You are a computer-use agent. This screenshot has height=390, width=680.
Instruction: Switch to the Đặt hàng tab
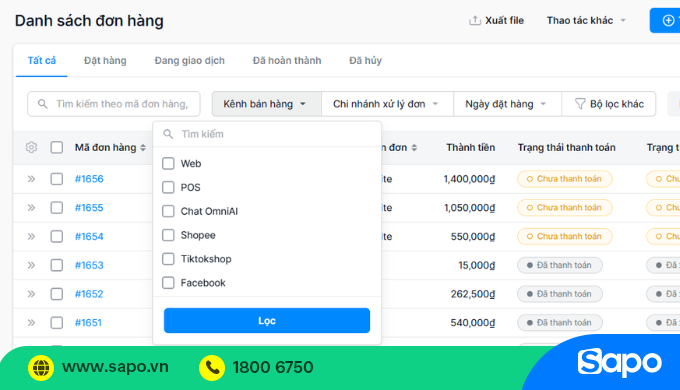click(105, 61)
